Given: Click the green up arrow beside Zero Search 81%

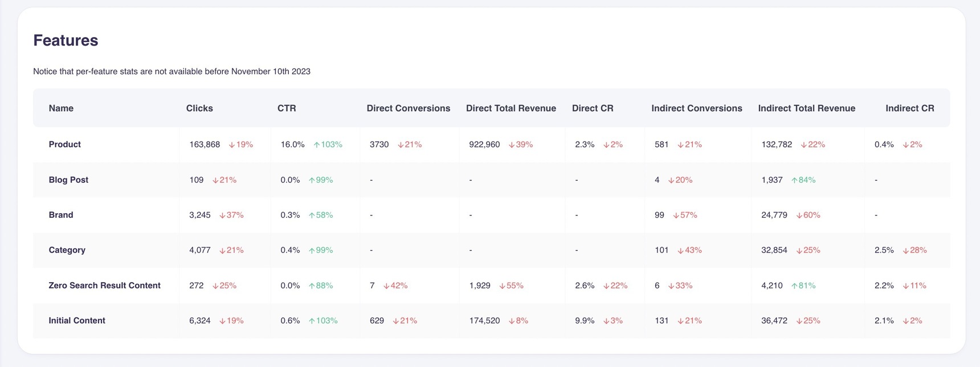Looking at the screenshot, I should pyautogui.click(x=794, y=286).
